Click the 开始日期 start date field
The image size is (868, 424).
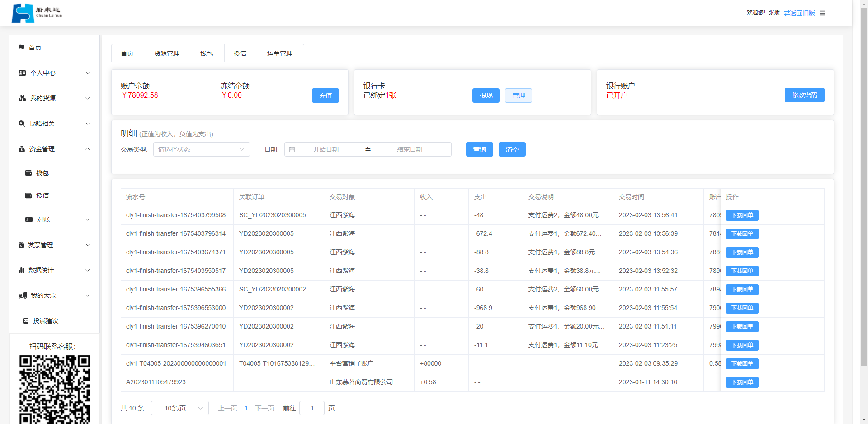coord(326,149)
